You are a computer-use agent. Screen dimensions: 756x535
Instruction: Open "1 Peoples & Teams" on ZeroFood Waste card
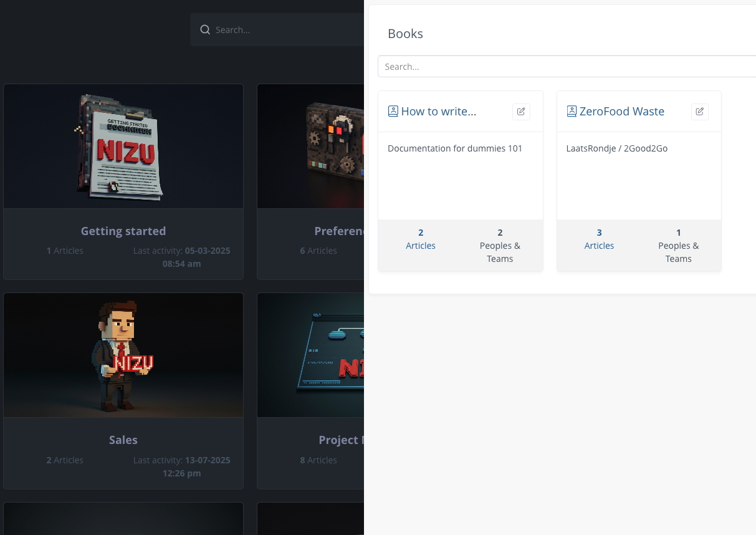(x=678, y=245)
